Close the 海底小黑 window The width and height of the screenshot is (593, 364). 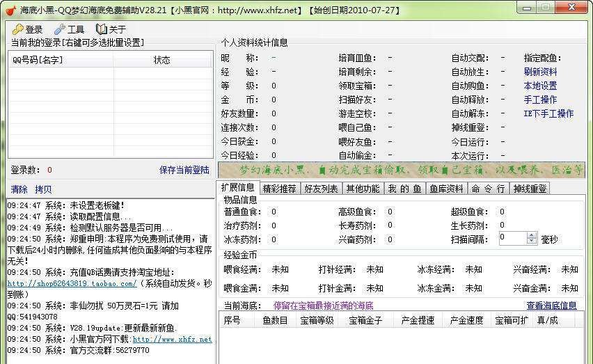(572, 8)
